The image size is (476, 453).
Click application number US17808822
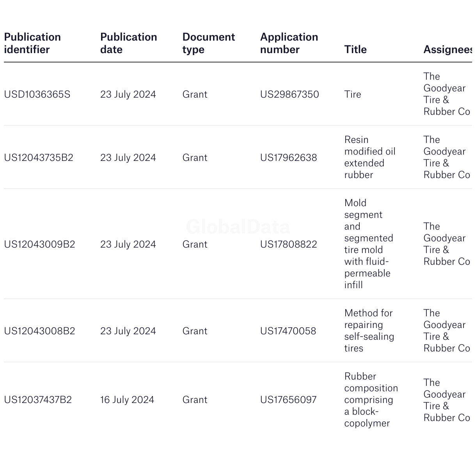coord(288,244)
